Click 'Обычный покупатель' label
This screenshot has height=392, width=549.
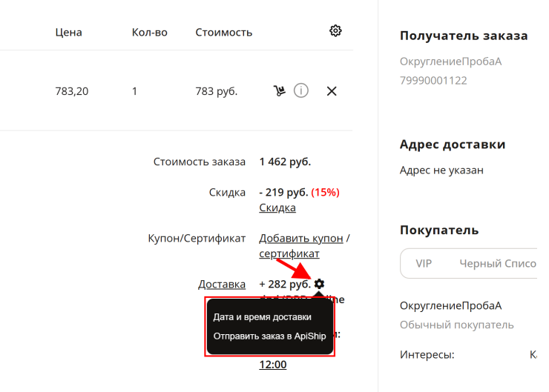(456, 325)
